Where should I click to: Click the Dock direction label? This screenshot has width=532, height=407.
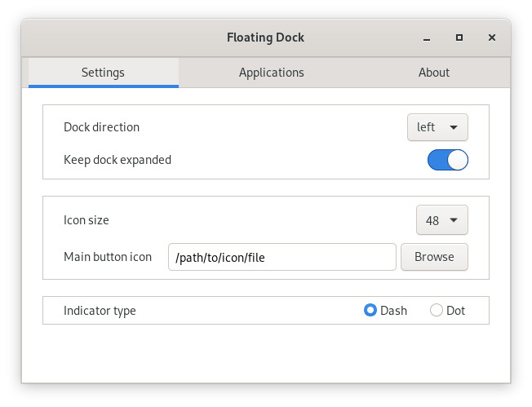pos(101,127)
